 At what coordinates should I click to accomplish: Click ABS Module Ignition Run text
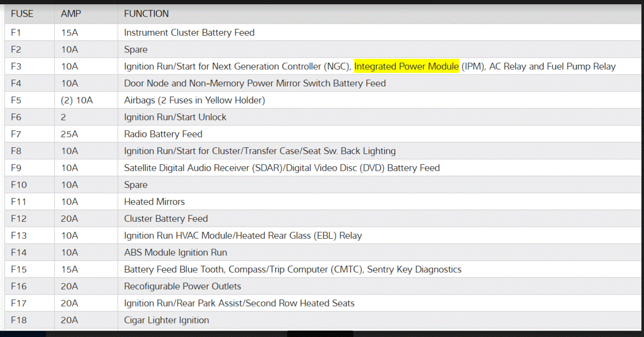tap(175, 253)
